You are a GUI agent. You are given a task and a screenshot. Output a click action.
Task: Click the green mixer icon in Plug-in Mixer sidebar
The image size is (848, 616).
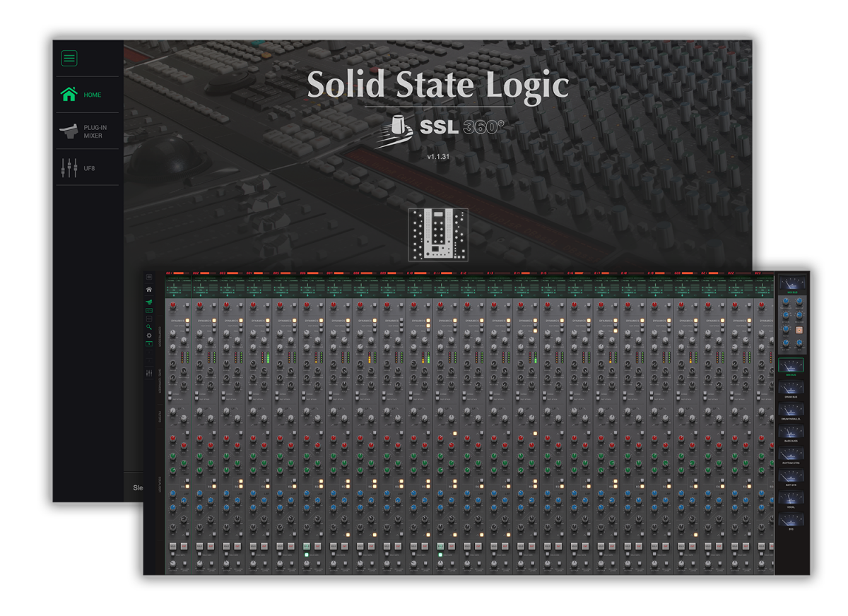point(148,302)
